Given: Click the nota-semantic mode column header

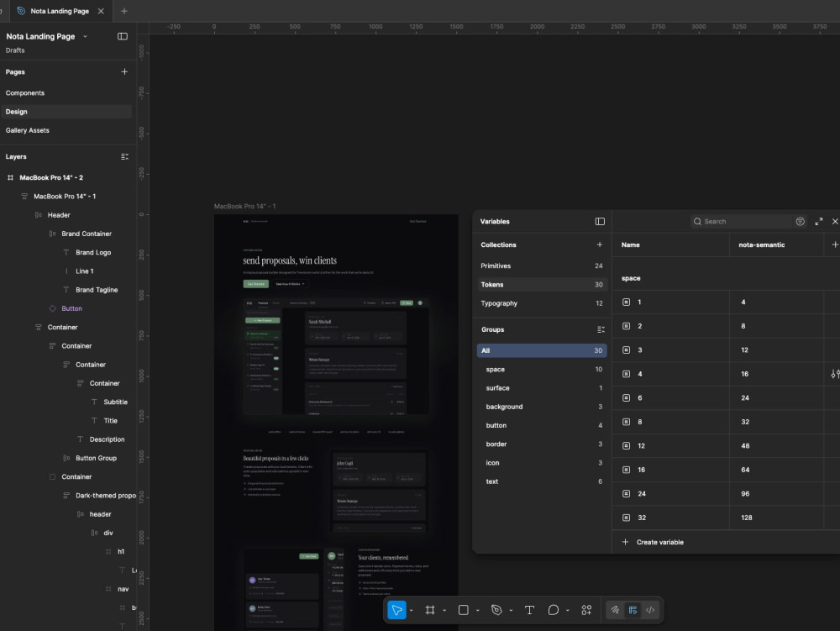Looking at the screenshot, I should (776, 245).
